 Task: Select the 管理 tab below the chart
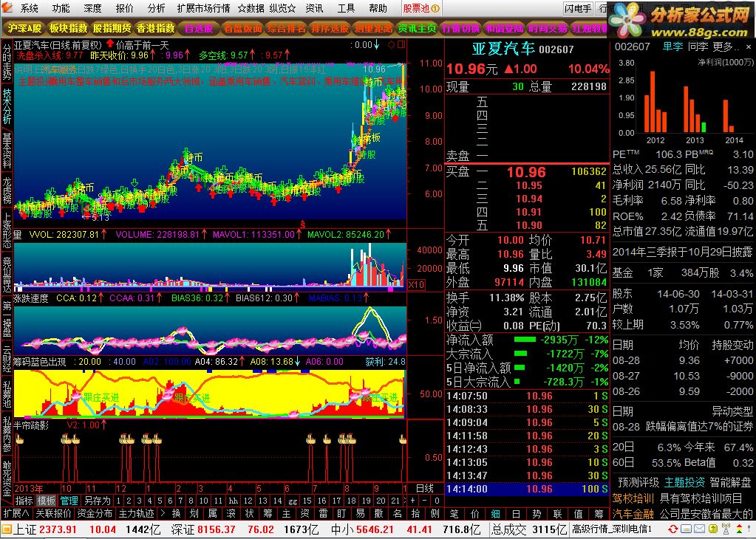69,501
